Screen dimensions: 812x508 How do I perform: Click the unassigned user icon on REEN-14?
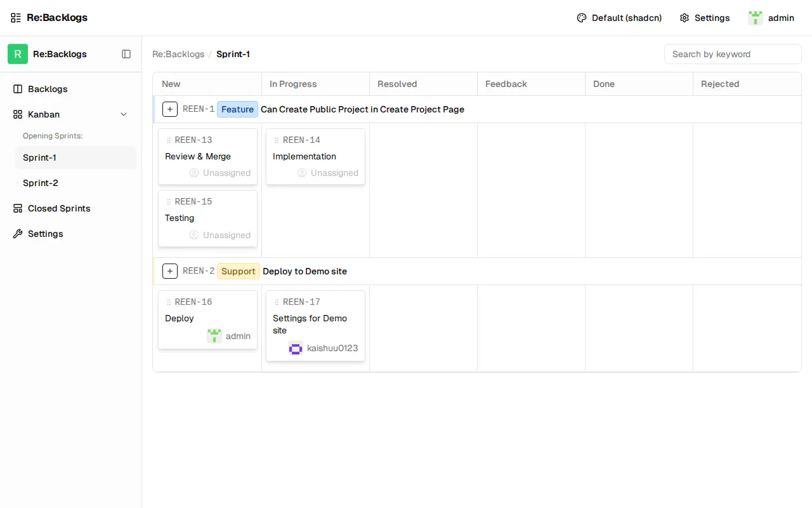tap(302, 173)
